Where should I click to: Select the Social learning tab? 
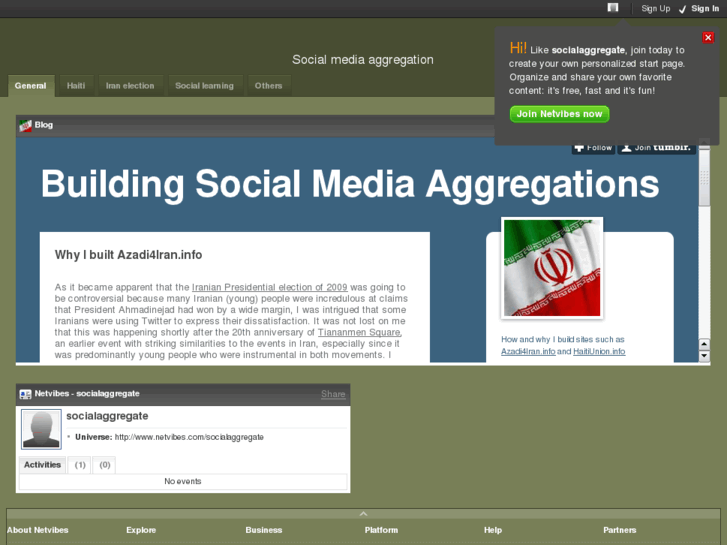204,86
